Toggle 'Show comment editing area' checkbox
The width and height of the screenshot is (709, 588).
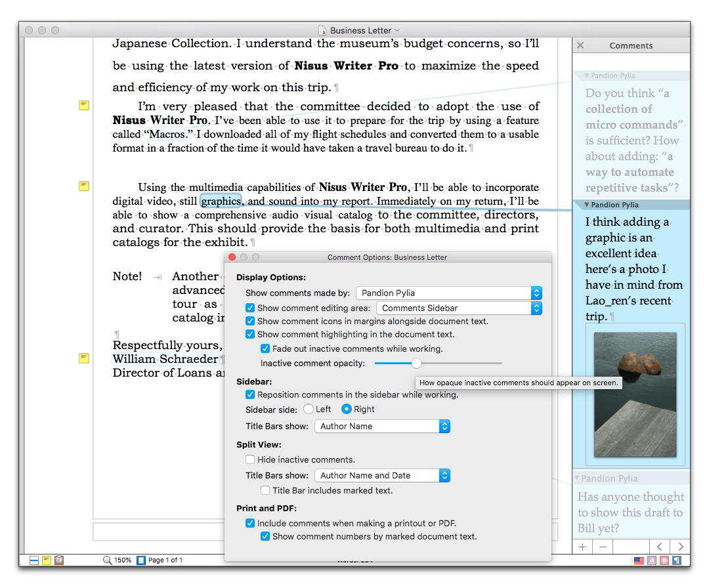tap(250, 308)
